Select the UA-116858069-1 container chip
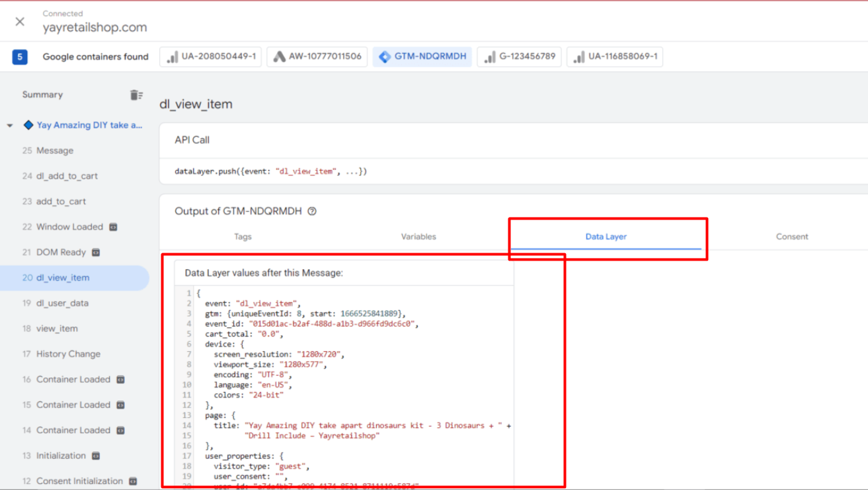Viewport: 868px width, 490px height. pos(615,57)
